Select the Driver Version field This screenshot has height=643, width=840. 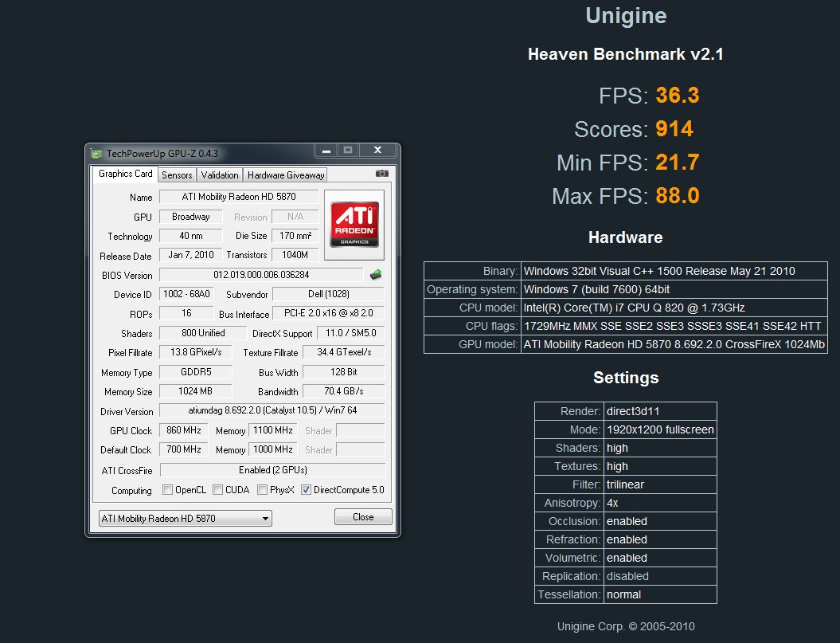point(272,410)
